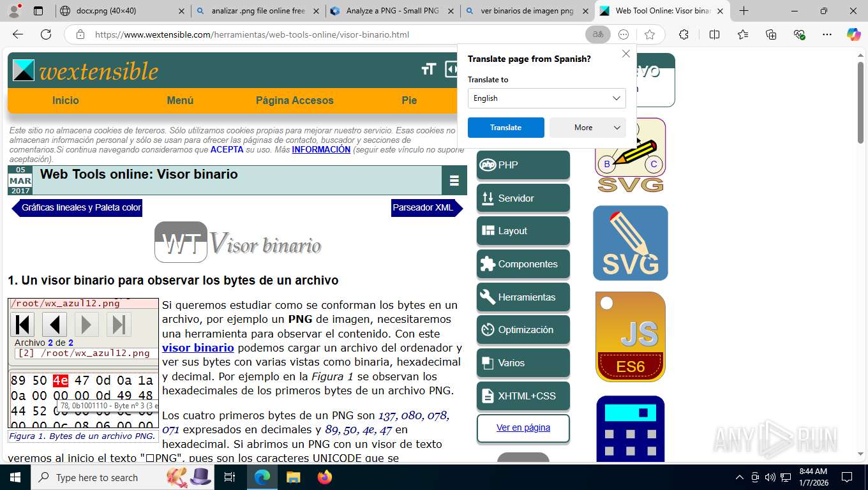
Task: Refresh the page with the reload icon
Action: click(x=46, y=34)
